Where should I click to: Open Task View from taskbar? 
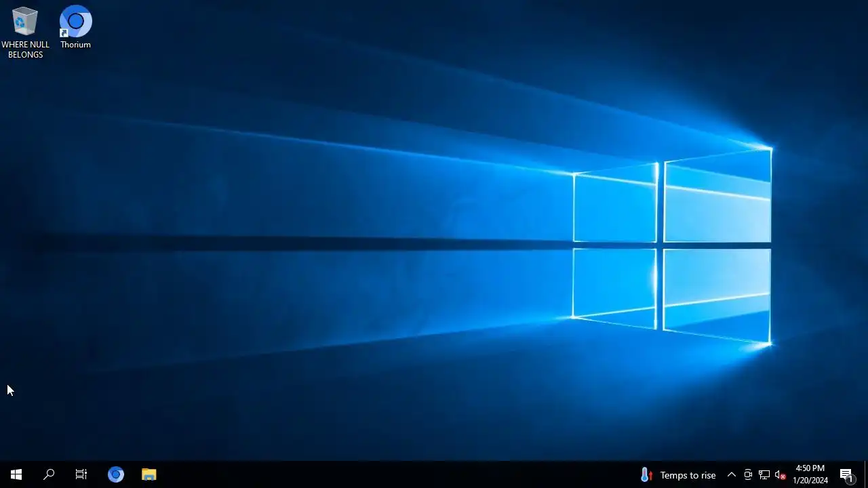pos(81,474)
